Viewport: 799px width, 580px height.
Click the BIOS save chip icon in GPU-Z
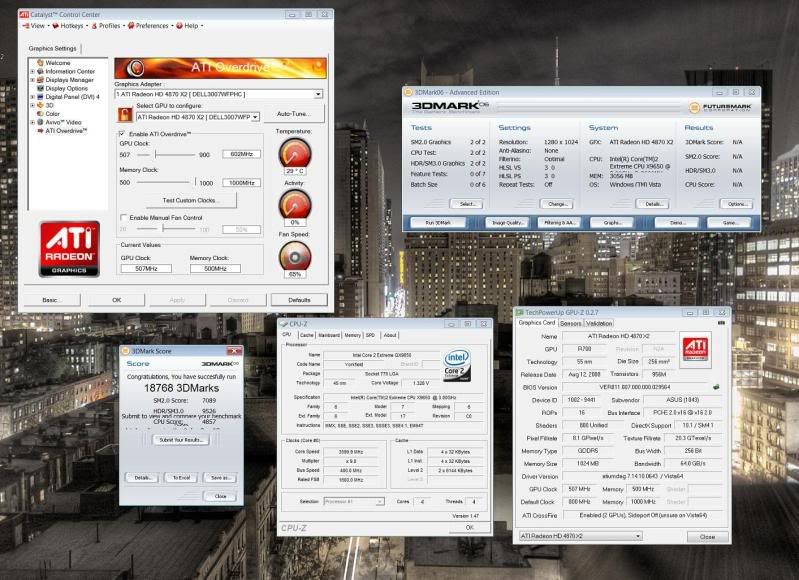pos(716,387)
